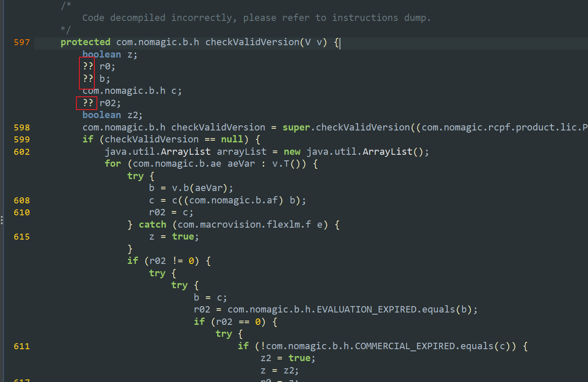Click the protected modifier on line 597

tap(85, 42)
